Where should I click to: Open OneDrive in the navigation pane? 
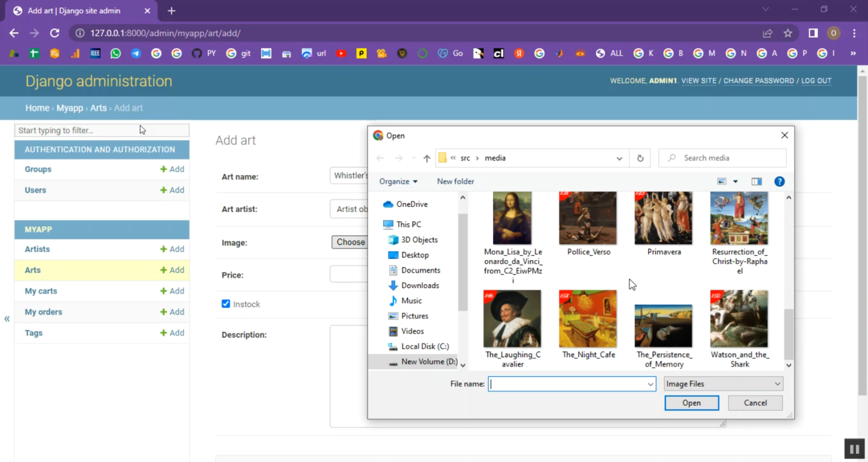[x=411, y=204]
